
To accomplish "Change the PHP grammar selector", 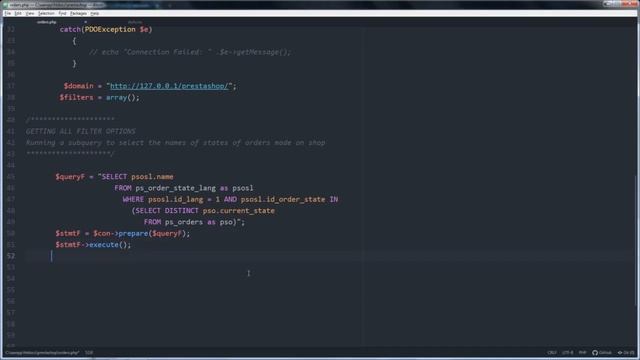I will pos(582,353).
